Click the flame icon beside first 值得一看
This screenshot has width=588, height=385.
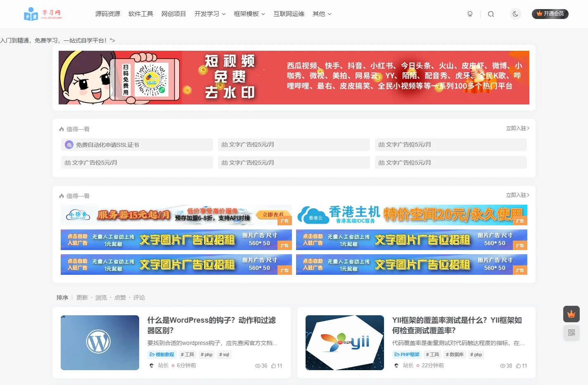62,129
